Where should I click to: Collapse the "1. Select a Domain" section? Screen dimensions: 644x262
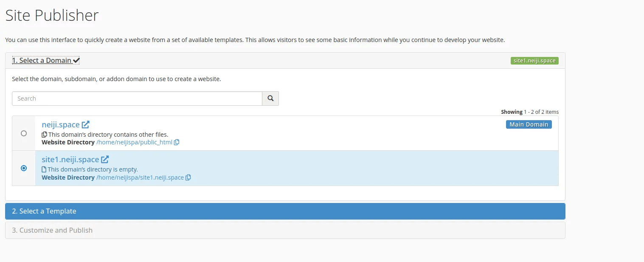tap(46, 60)
